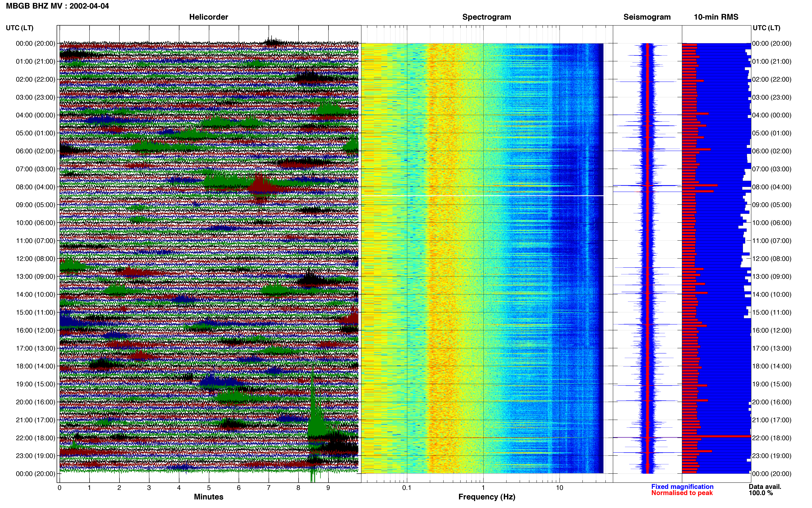Click the red 'Normalised to peak' legend text

pos(682,493)
